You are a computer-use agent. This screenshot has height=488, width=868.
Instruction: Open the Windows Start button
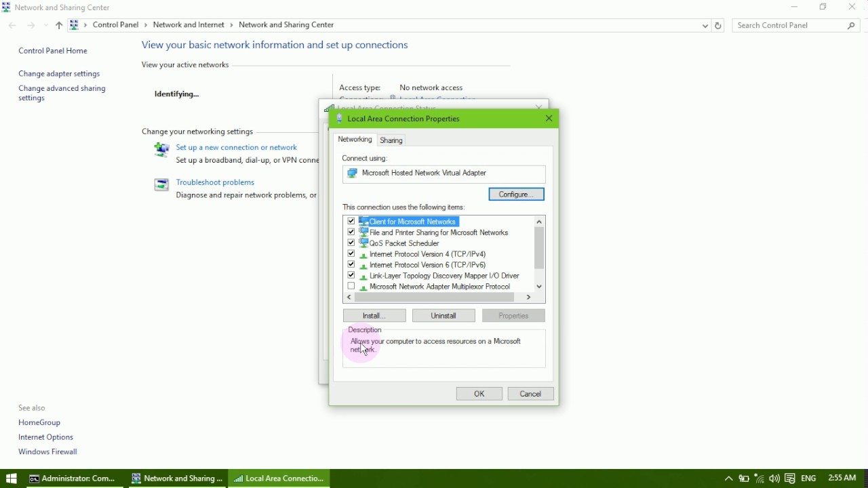[x=11, y=479]
